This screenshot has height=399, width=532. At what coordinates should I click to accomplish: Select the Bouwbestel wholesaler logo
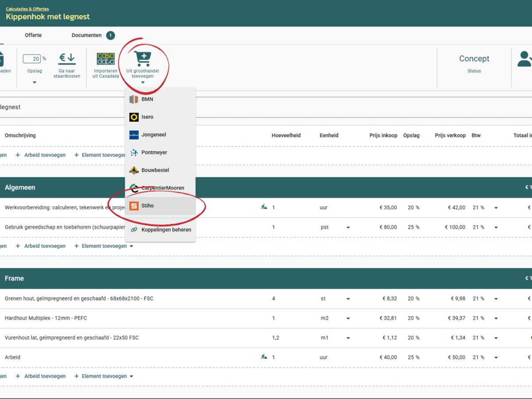[x=134, y=170]
